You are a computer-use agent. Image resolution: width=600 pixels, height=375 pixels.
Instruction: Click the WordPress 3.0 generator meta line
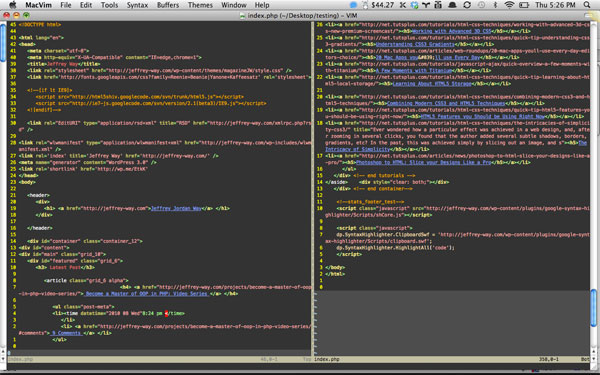click(88, 162)
